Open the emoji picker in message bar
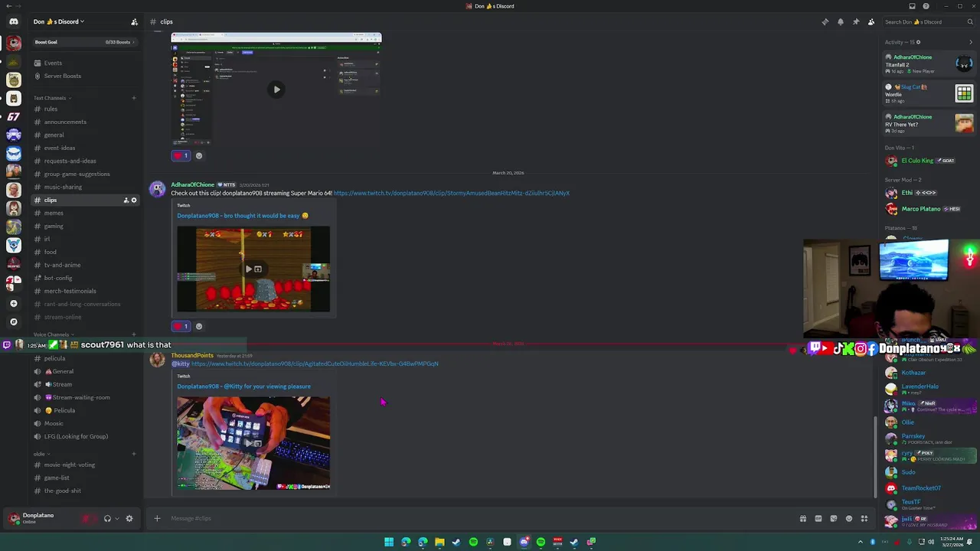This screenshot has height=551, width=980. pos(849,519)
